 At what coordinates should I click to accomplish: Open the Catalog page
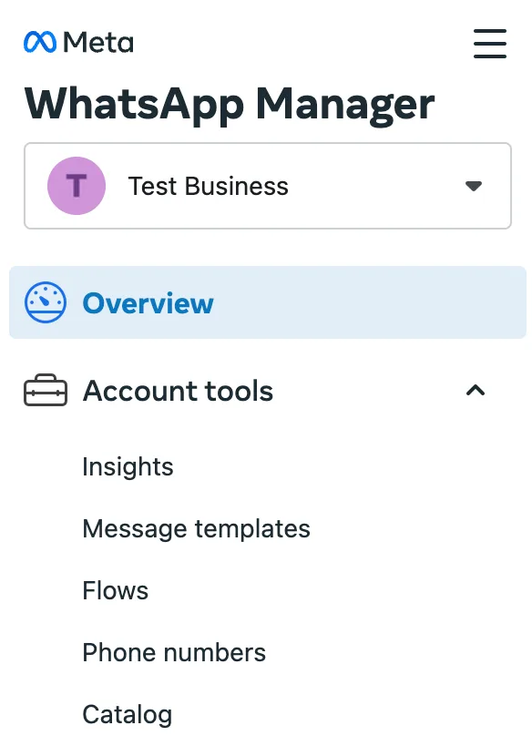pos(127,714)
